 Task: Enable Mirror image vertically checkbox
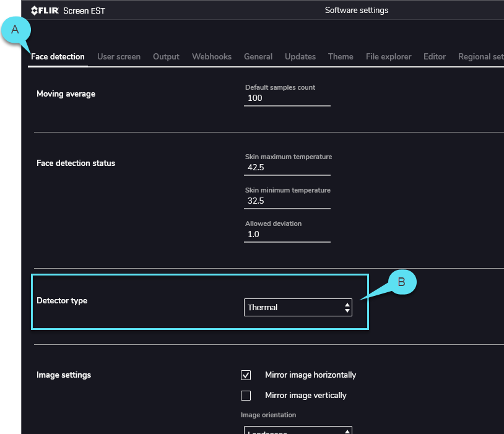click(246, 396)
